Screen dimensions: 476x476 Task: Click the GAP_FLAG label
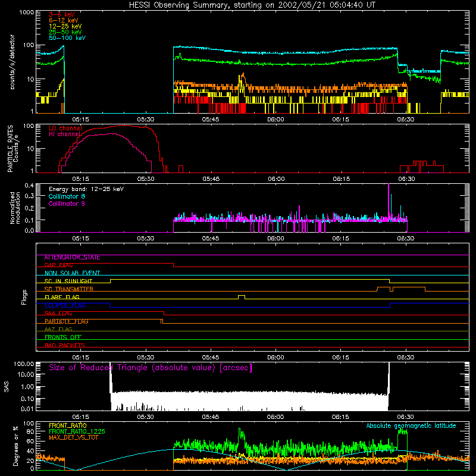click(x=58, y=265)
